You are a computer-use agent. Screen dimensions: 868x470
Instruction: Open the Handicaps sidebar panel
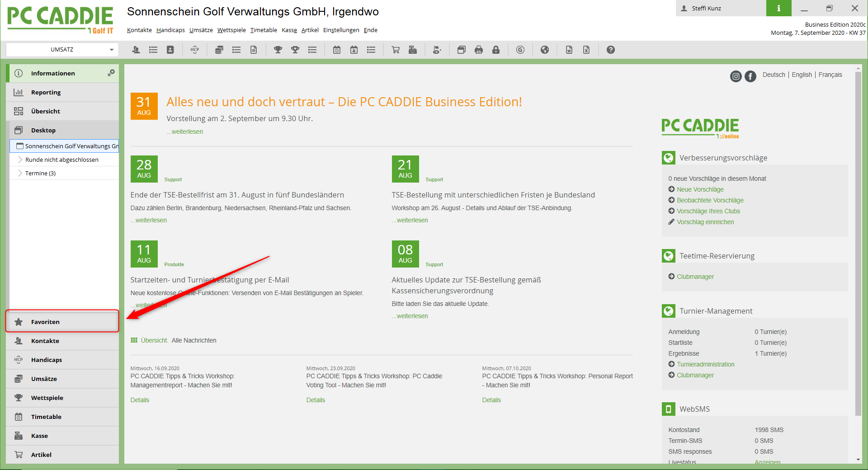62,360
